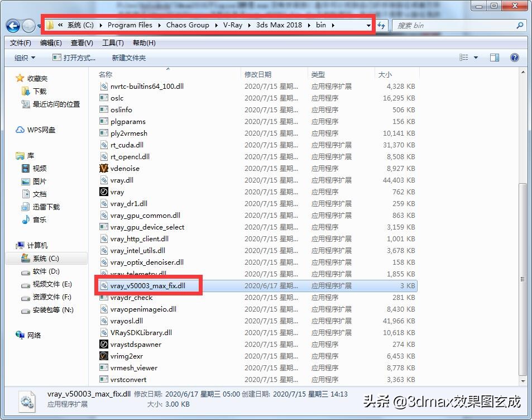
Task: Select the vrimg2exr file icon
Action: 103,356
